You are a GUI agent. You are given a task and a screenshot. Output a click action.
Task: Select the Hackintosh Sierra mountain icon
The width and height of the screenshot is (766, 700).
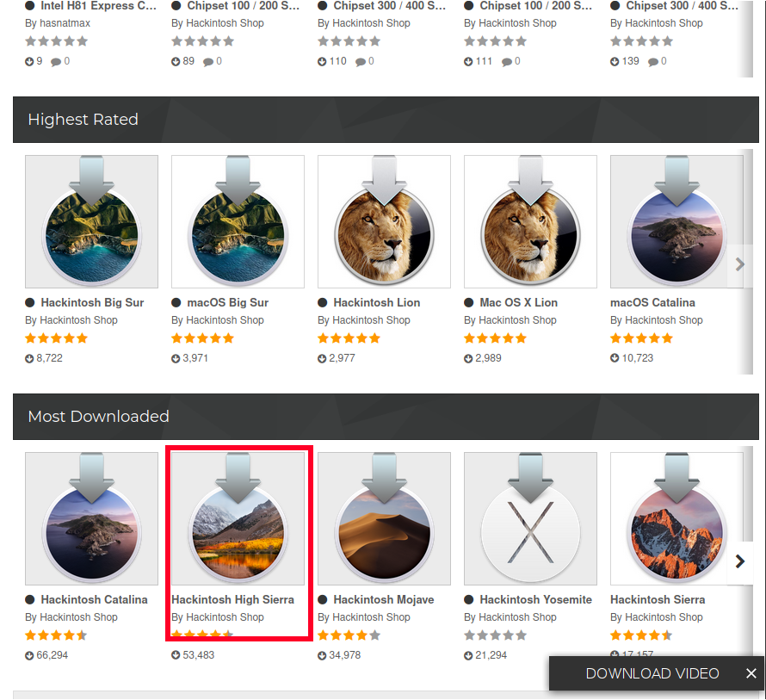tap(676, 519)
